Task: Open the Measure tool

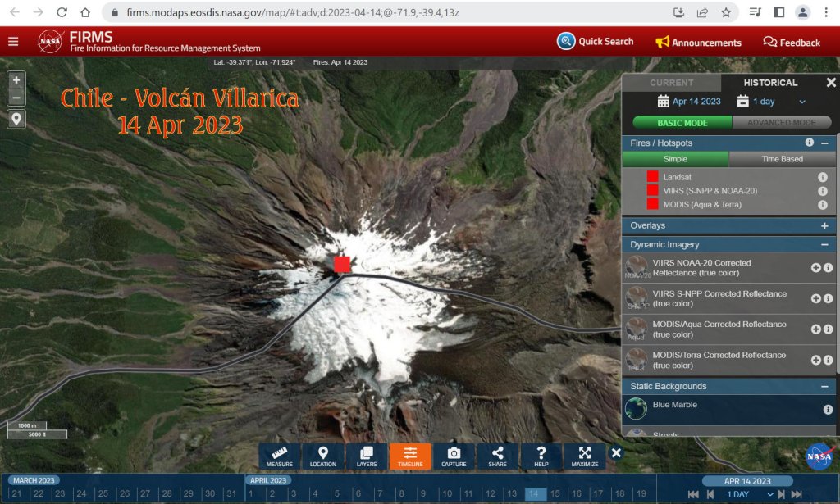Action: 279,456
